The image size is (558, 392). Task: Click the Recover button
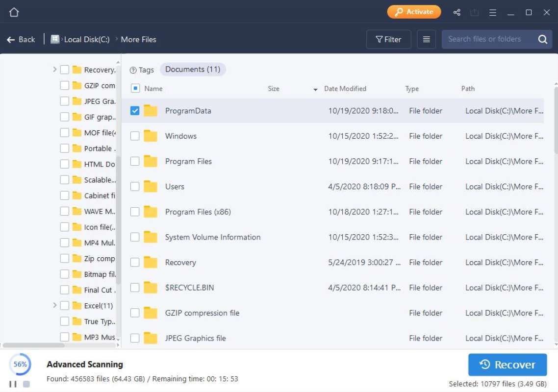[507, 365]
